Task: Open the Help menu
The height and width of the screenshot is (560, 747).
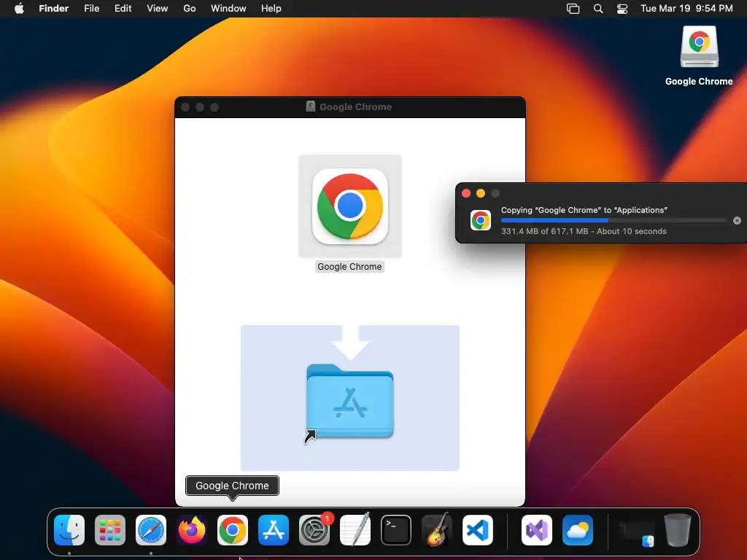Action: 271,9
